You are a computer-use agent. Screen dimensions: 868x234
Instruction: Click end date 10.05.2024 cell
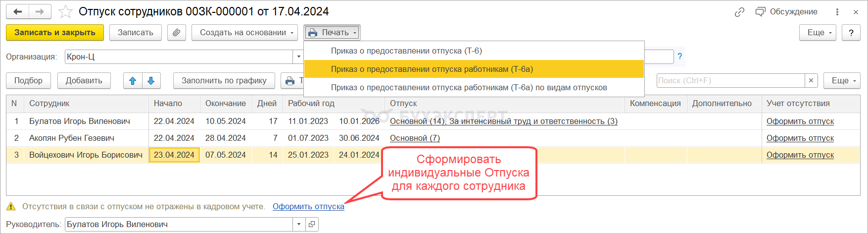point(226,121)
